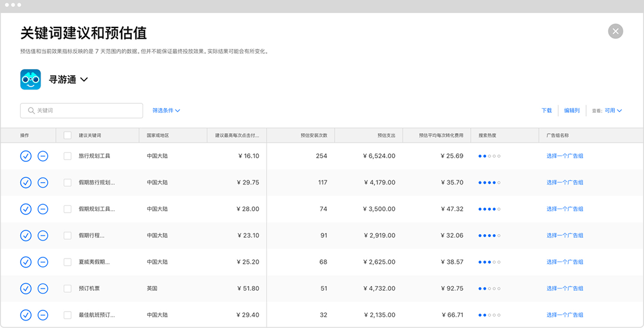The width and height of the screenshot is (644, 332).
Task: Accept the 夏威夷假期 keyword checkmark icon
Action: [x=26, y=262]
